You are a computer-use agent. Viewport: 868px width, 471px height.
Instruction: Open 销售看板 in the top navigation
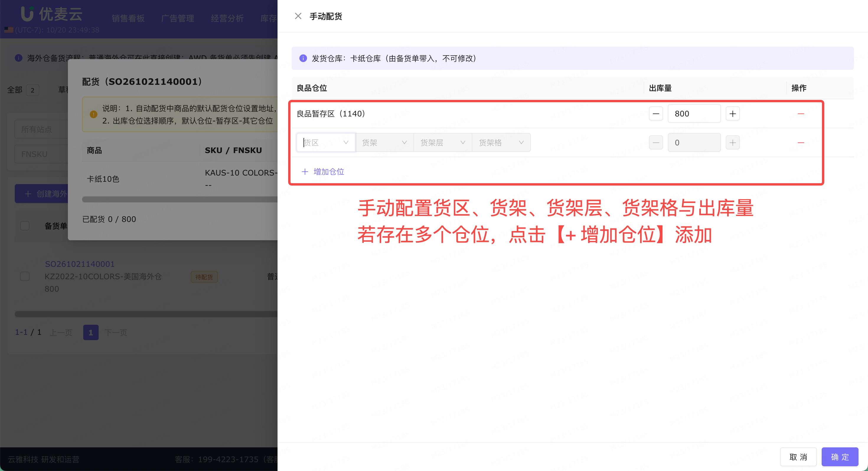pyautogui.click(x=128, y=18)
